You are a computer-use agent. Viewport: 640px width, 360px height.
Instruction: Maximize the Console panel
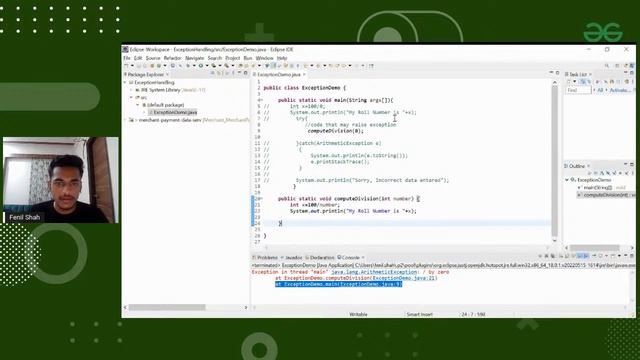pyautogui.click(x=632, y=256)
